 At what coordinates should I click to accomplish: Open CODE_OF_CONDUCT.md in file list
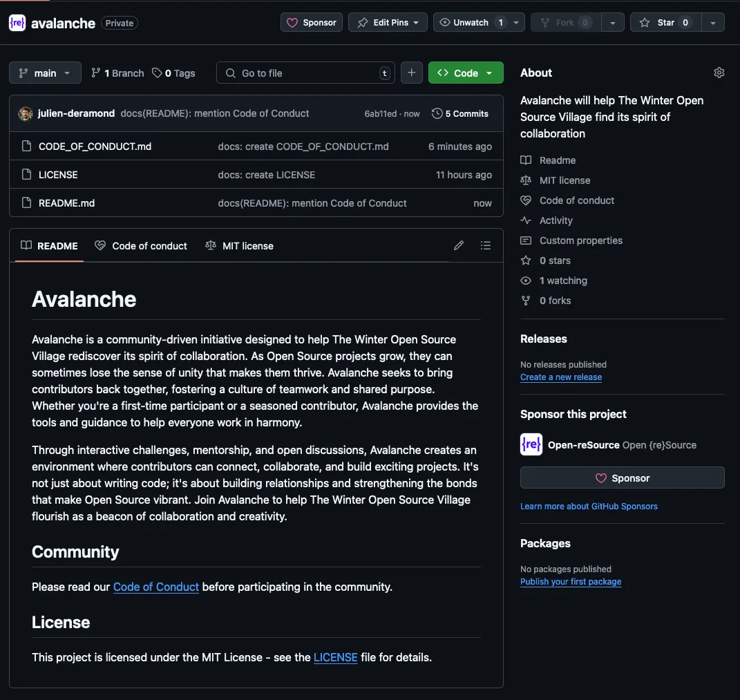[x=95, y=146]
